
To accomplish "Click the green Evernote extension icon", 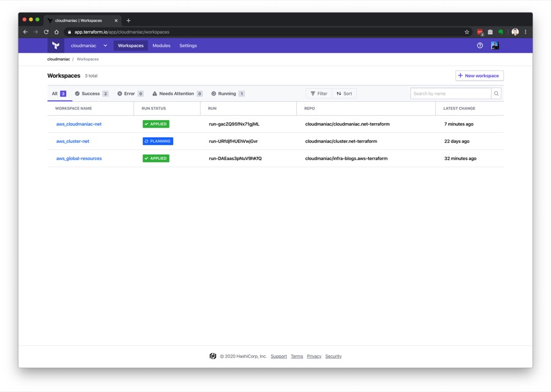I will coord(501,32).
